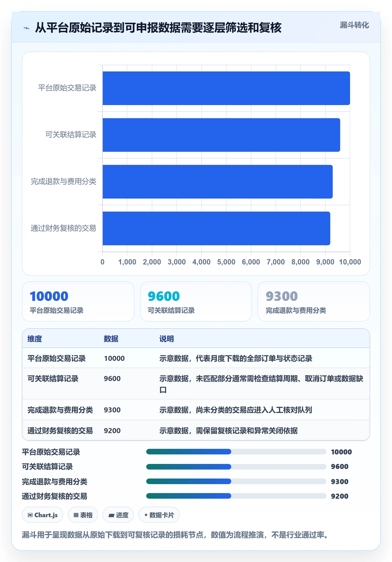
Task: Click the 可关联结算记录 bar in chart
Action: point(221,135)
